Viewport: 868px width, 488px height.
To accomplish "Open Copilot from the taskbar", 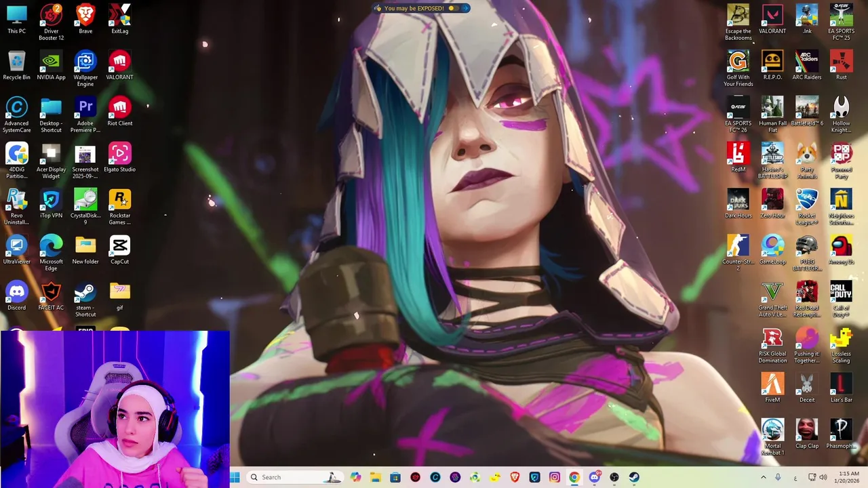I will [x=355, y=477].
